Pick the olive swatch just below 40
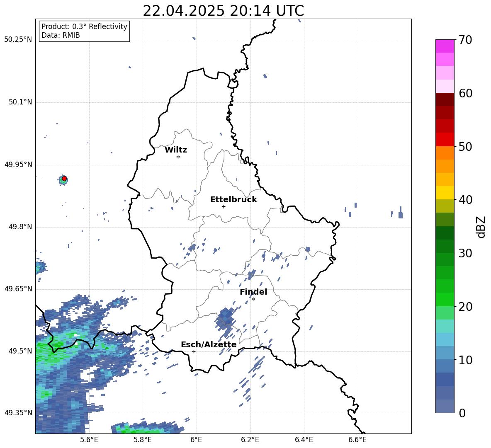 (445, 206)
